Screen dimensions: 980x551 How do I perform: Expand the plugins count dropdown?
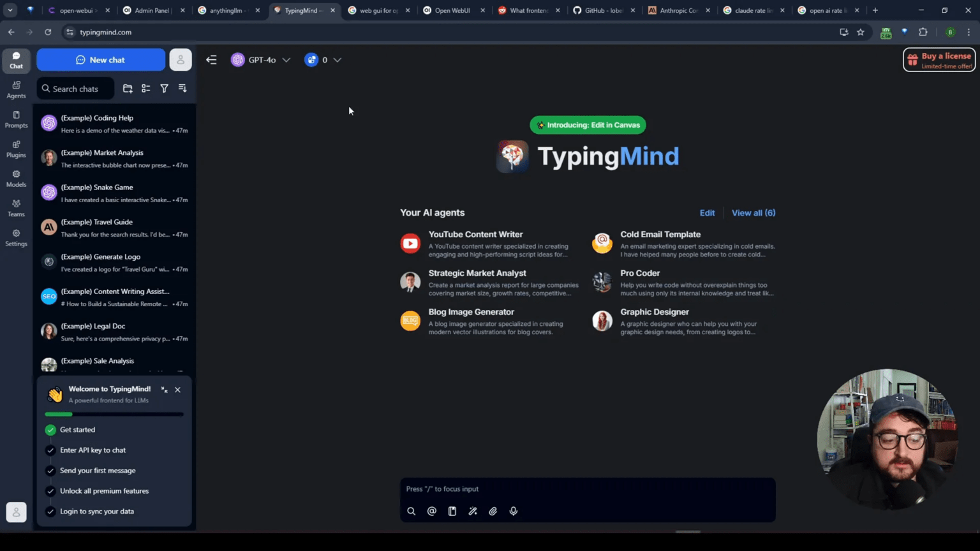323,60
